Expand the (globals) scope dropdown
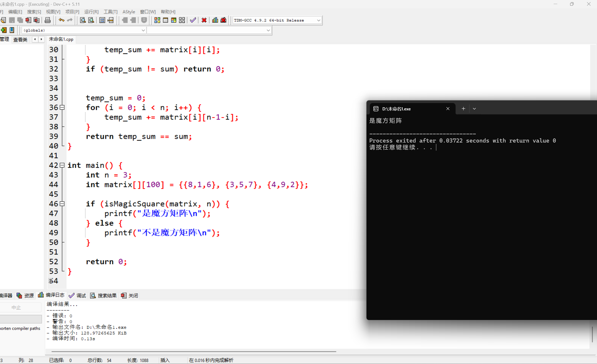This screenshot has height=364, width=597. pos(143,30)
